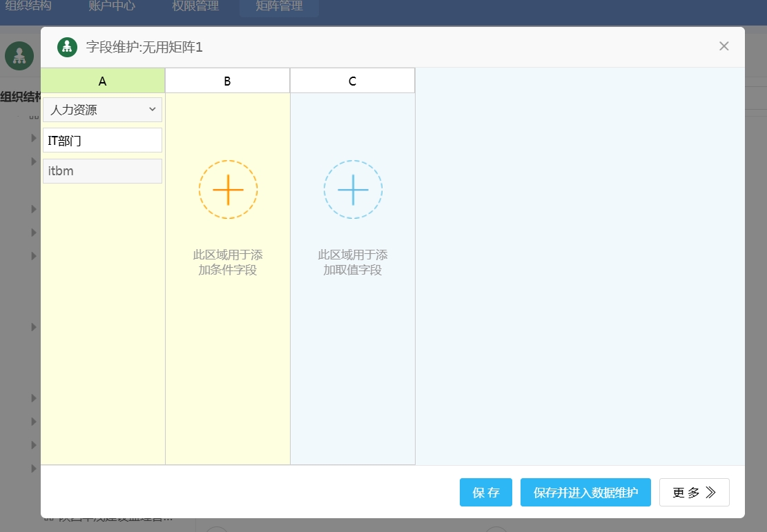Screen dimensions: 767x532
Task: Select the 矩阵管理 tab
Action: tap(279, 7)
